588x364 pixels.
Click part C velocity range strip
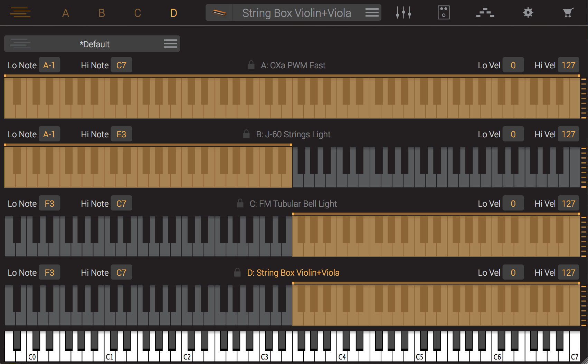(584, 237)
